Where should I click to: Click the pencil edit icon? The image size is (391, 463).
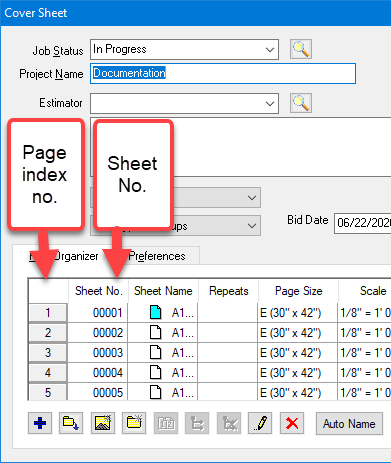260,423
